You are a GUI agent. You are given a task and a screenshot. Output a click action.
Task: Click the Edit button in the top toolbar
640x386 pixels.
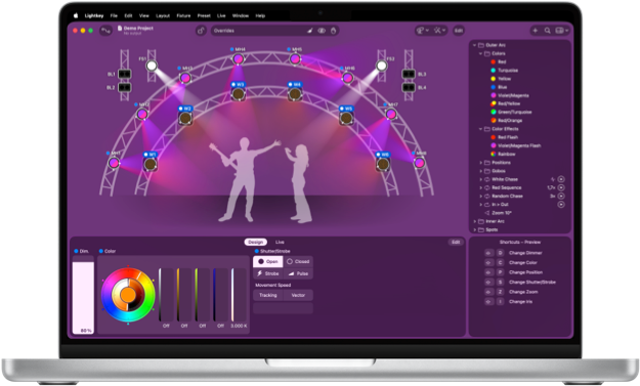pyautogui.click(x=459, y=31)
